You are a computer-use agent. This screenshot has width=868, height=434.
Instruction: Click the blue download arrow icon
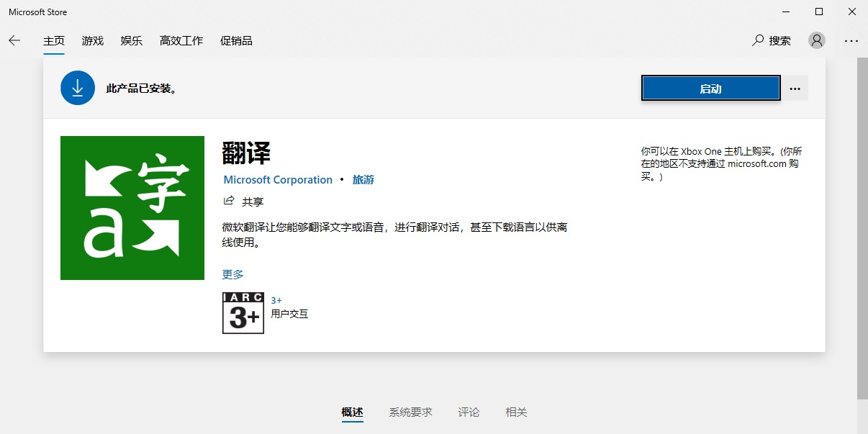(78, 88)
